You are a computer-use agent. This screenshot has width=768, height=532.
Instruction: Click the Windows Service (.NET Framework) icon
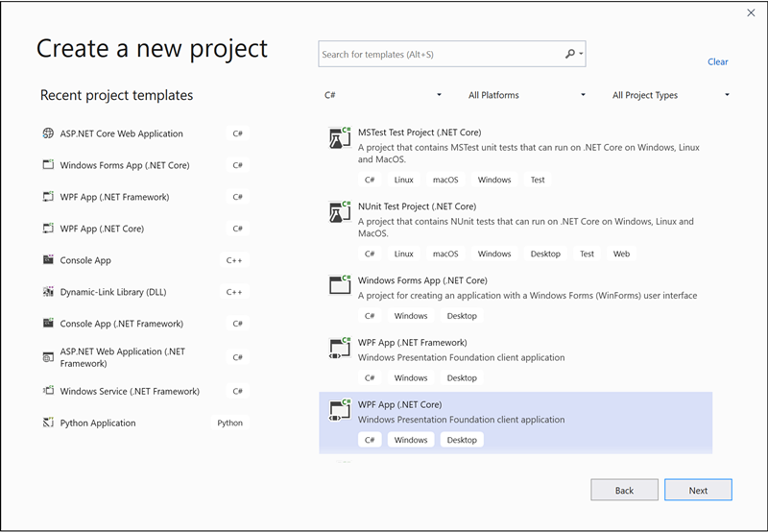point(48,391)
